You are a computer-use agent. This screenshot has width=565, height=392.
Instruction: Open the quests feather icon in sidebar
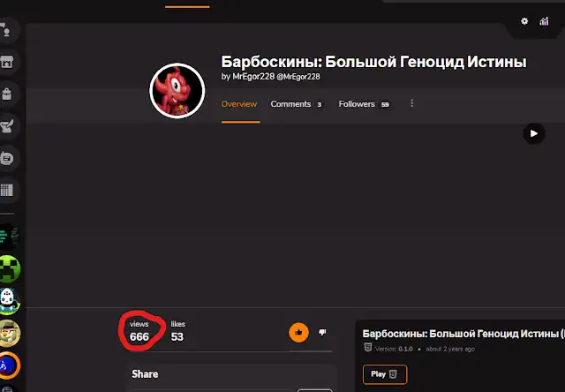point(7,125)
